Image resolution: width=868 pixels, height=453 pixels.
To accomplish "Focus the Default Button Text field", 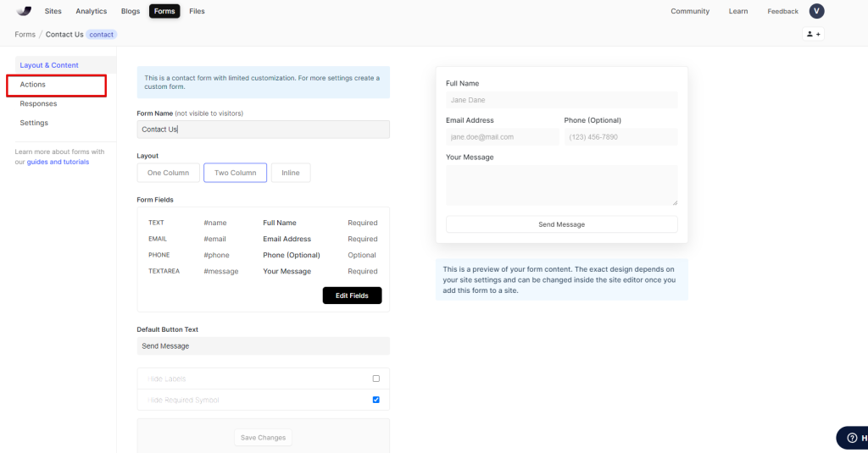I will point(263,346).
